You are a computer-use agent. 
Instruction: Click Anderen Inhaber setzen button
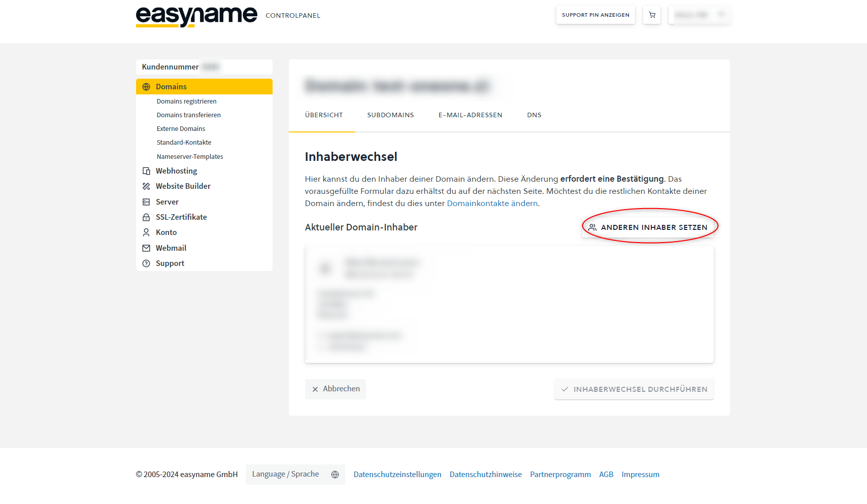tap(648, 227)
